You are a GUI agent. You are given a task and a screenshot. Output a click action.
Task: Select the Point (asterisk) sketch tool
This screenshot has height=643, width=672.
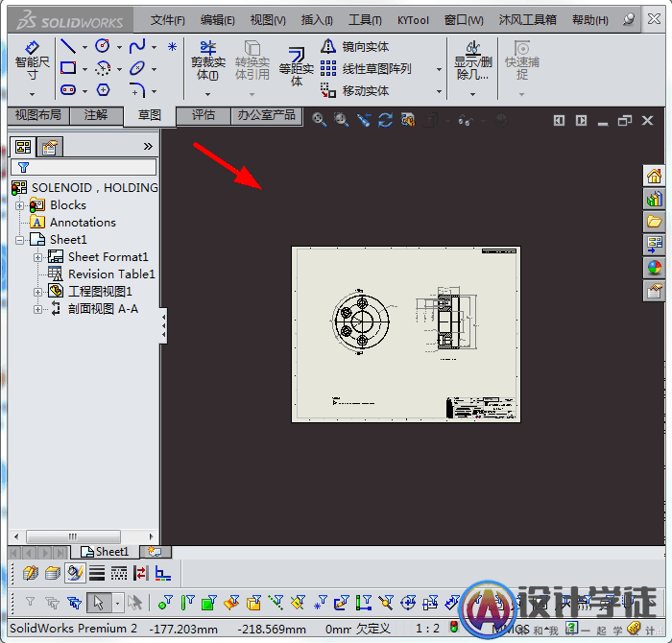coord(172,46)
